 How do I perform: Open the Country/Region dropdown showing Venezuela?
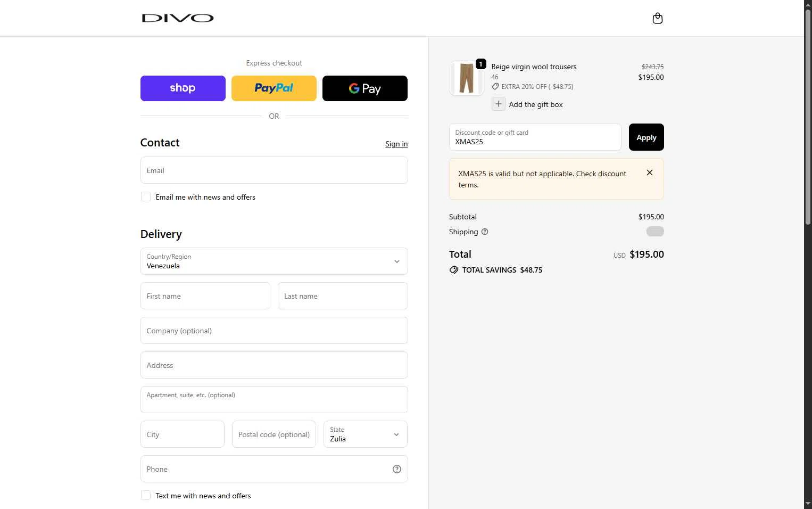pyautogui.click(x=274, y=261)
